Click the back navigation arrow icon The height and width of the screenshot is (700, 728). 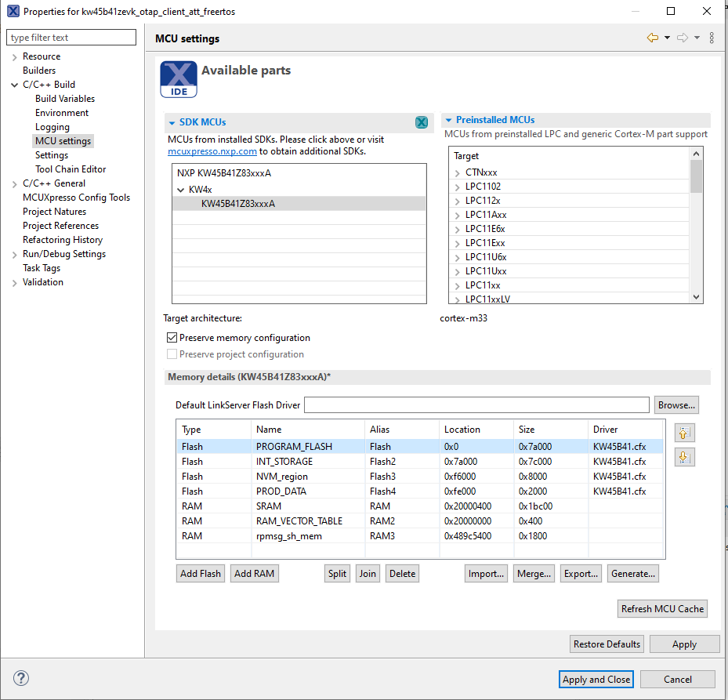(652, 38)
